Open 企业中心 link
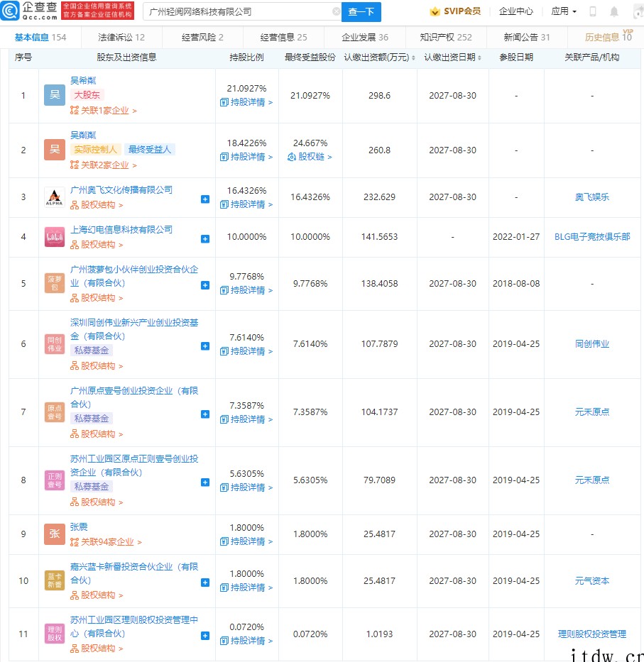This screenshot has width=644, height=662. click(x=516, y=11)
